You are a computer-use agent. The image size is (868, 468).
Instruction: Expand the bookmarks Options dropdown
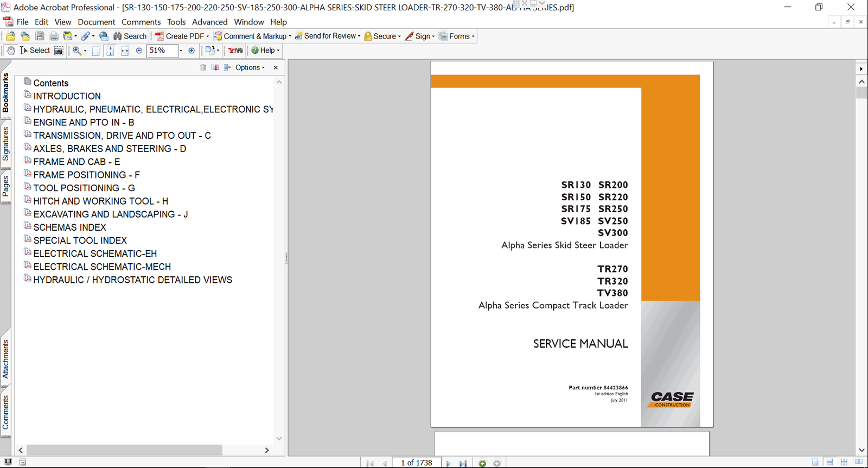click(x=250, y=67)
